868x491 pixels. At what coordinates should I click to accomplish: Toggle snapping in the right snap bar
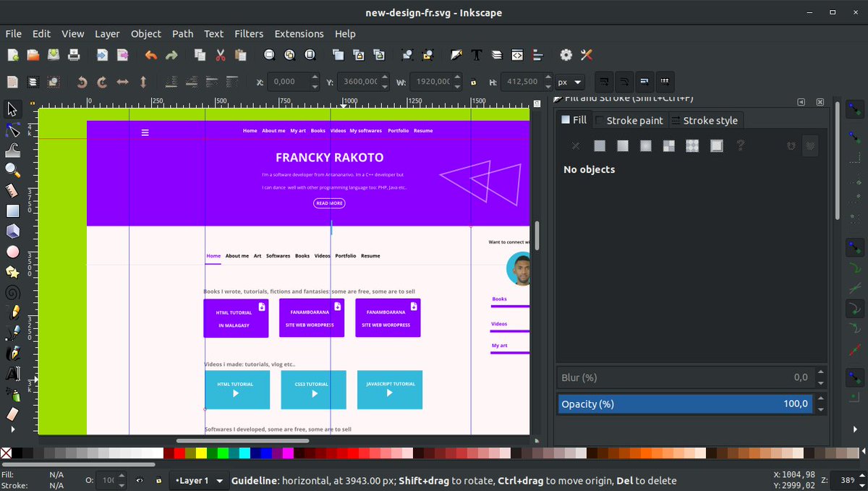point(854,109)
